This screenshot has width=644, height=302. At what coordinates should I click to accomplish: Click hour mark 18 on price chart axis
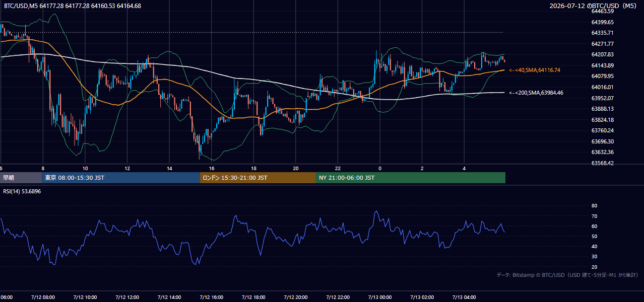pyautogui.click(x=253, y=168)
